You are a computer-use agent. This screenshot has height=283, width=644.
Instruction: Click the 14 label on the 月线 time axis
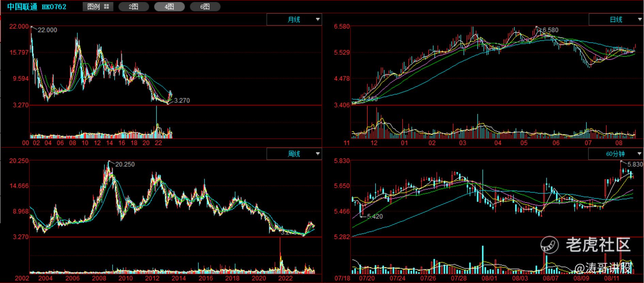[x=109, y=143]
